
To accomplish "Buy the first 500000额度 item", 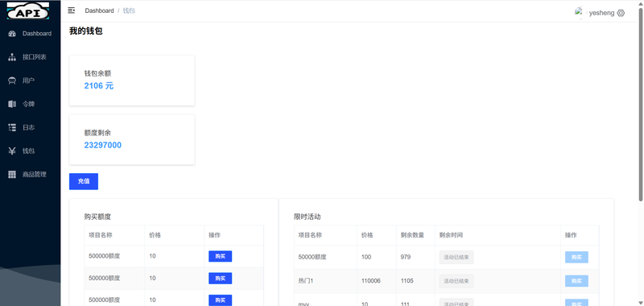I will pos(220,256).
